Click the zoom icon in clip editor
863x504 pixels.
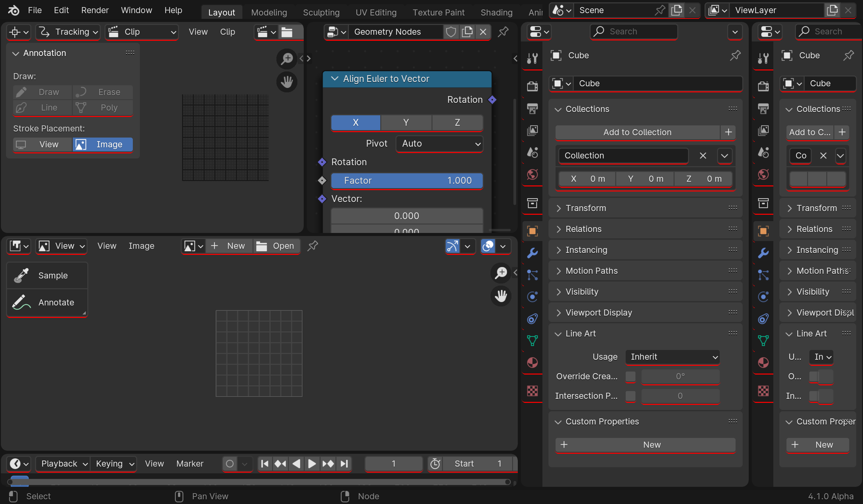click(287, 59)
